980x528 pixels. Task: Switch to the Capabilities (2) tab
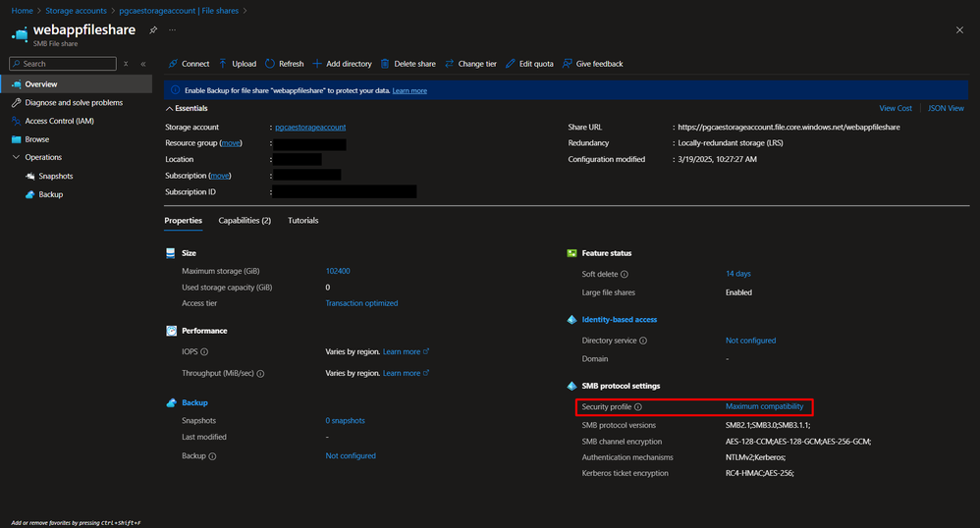tap(245, 221)
